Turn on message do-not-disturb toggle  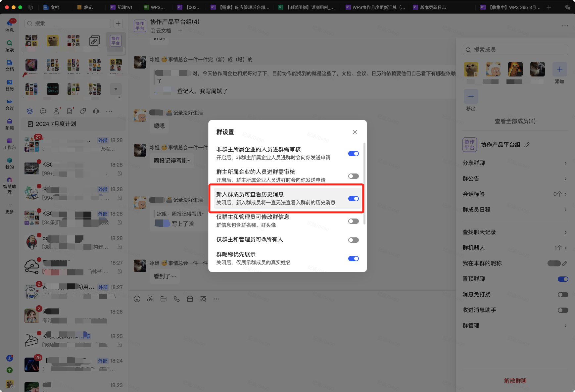tap(563, 295)
